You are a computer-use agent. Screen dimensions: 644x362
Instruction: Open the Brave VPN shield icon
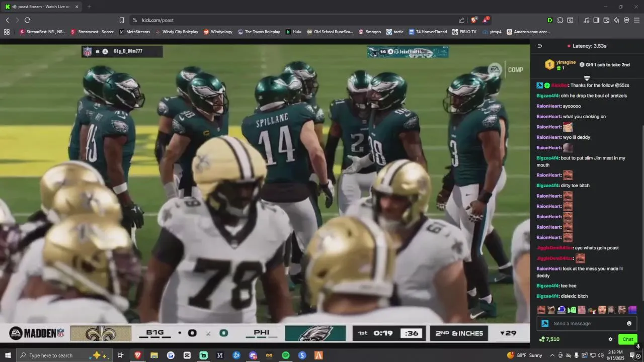(x=626, y=20)
